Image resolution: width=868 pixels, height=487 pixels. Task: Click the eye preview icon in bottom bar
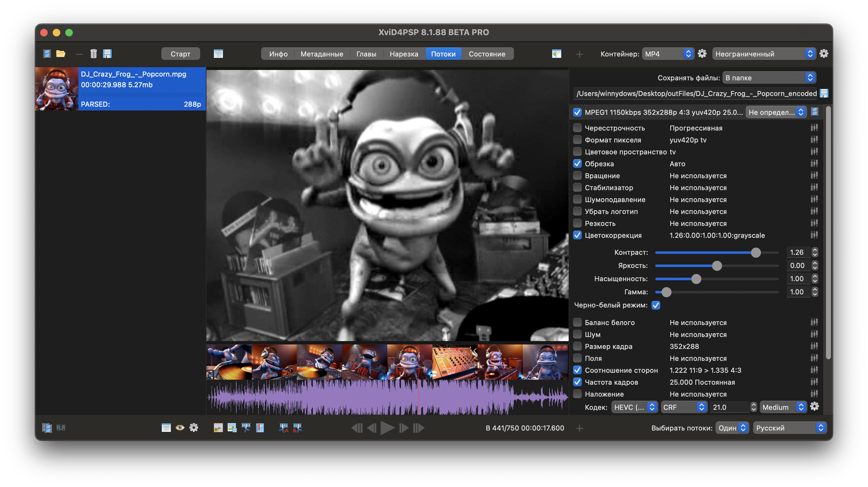tap(180, 428)
